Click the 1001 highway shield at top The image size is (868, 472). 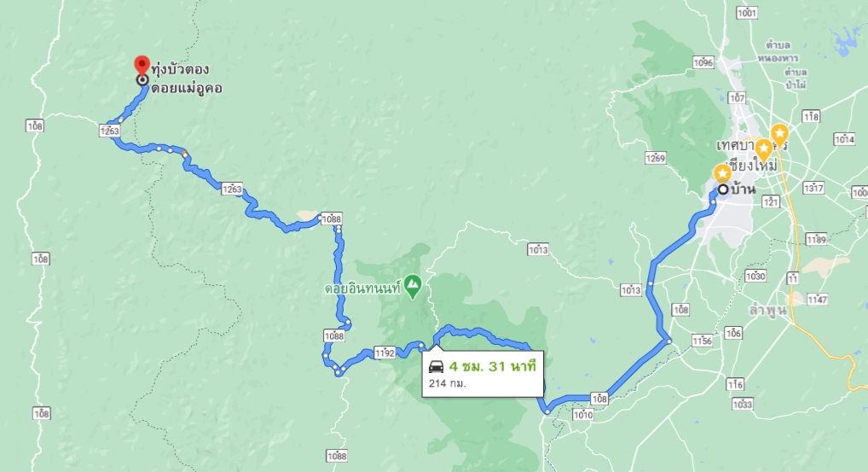747,13
